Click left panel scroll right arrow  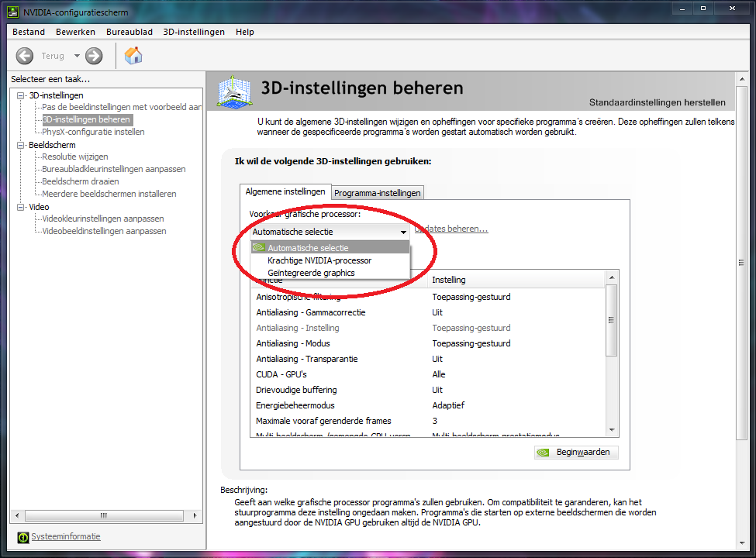[x=195, y=515]
